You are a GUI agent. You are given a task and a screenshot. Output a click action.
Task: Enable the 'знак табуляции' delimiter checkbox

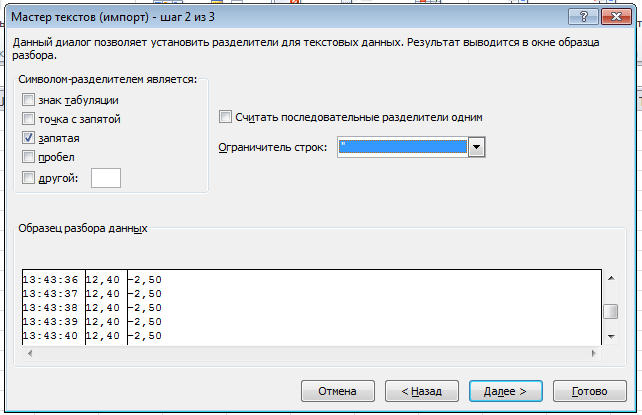pyautogui.click(x=28, y=100)
